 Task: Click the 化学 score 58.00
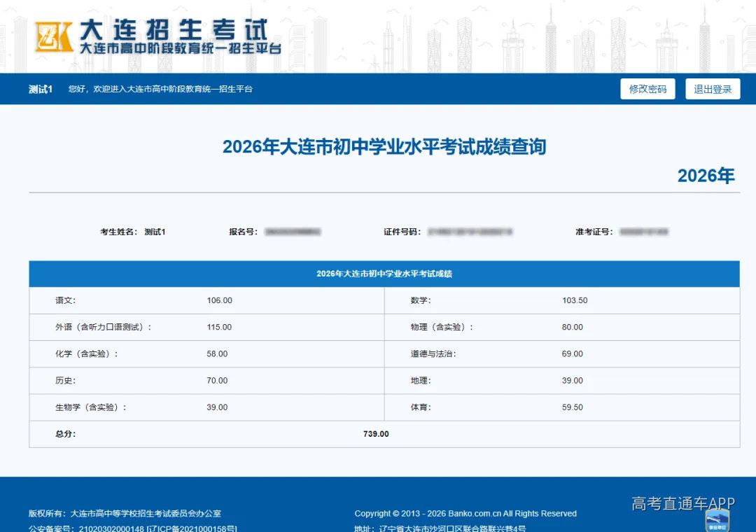[x=217, y=354]
